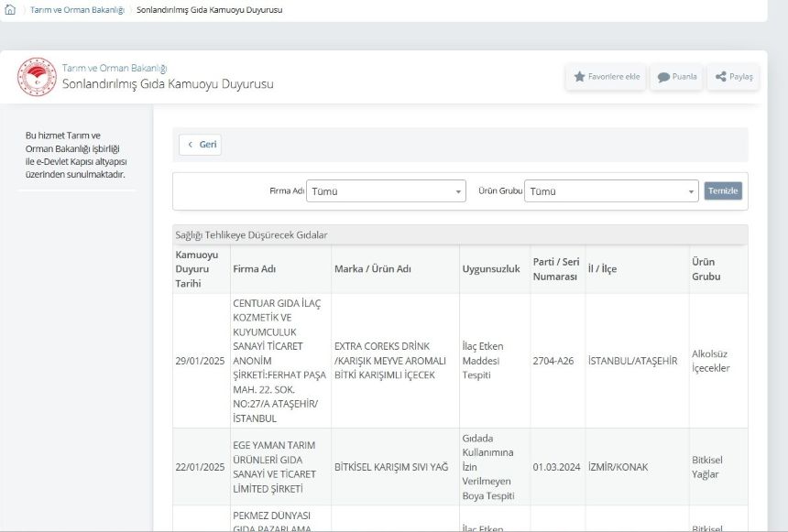
Task: Click the Ürün Grubu column header
Action: point(718,269)
